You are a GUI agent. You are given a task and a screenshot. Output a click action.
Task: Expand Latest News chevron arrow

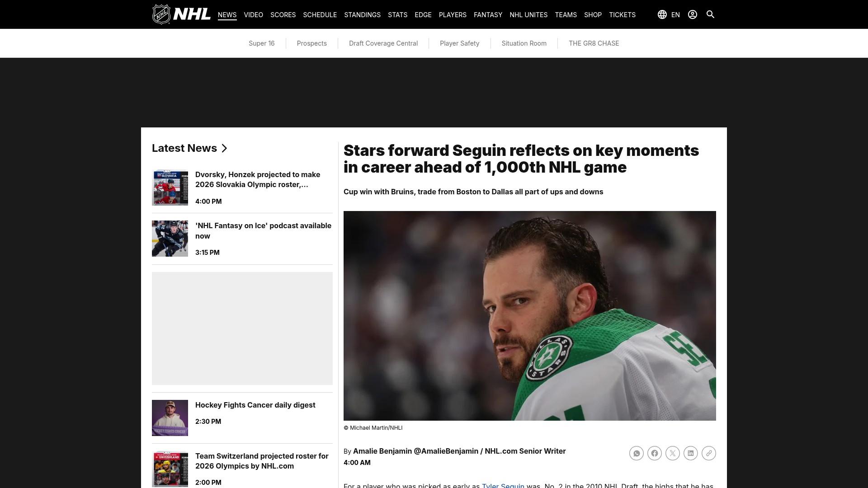224,148
